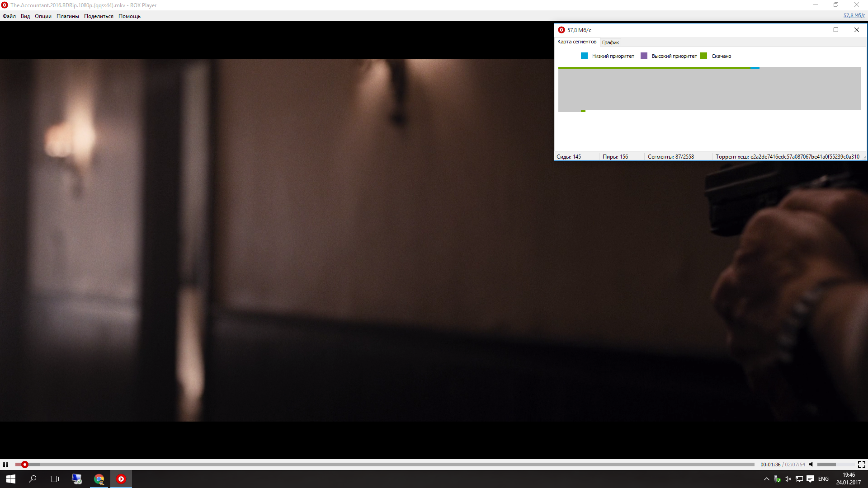Open the Файл menu
Viewport: 868px width, 488px height.
[9, 16]
